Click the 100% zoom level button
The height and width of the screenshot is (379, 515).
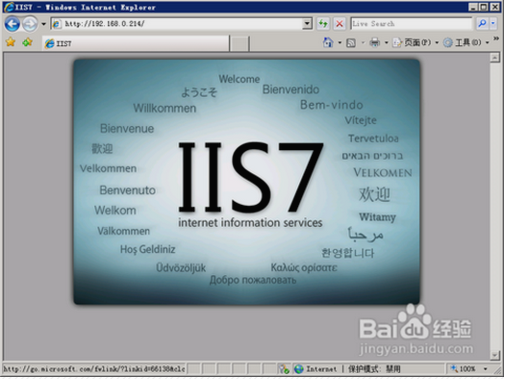(x=463, y=369)
